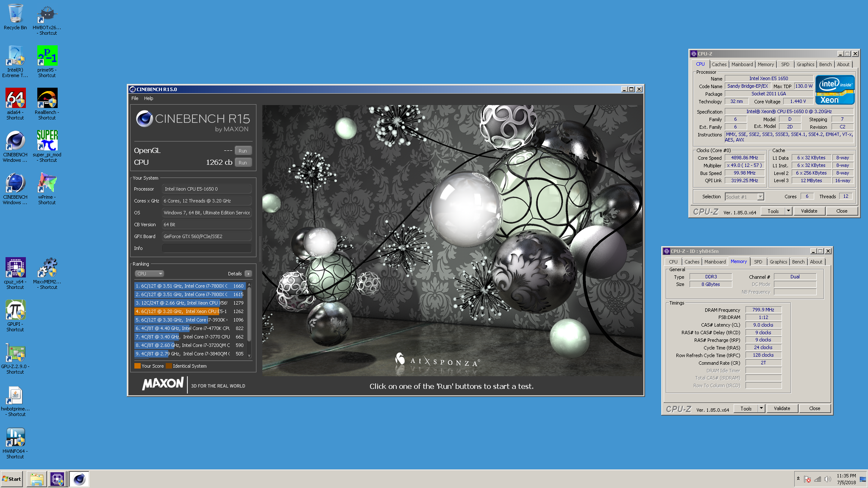Open Tools dropdown arrow in bottom CPU-Z window

[x=761, y=408]
